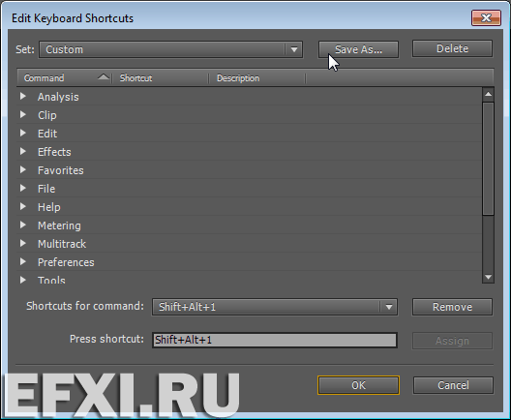Close the Edit Keyboard Shortcuts dialog
This screenshot has width=511, height=420.
click(x=486, y=17)
